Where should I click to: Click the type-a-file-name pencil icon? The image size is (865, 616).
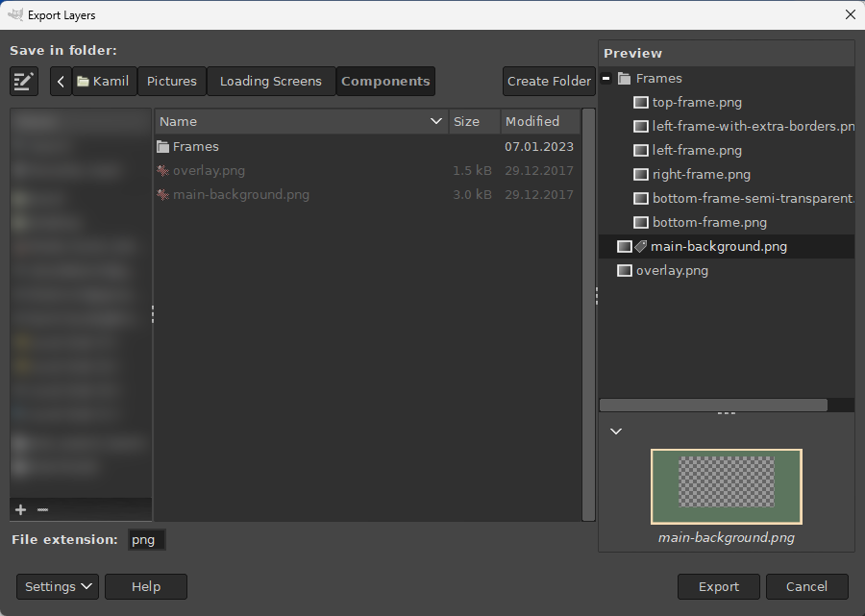click(x=24, y=82)
